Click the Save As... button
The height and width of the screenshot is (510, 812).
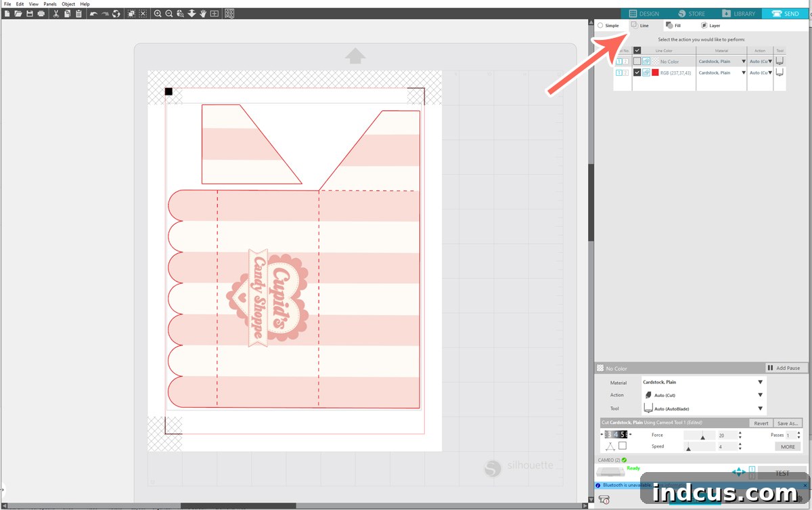click(x=788, y=423)
